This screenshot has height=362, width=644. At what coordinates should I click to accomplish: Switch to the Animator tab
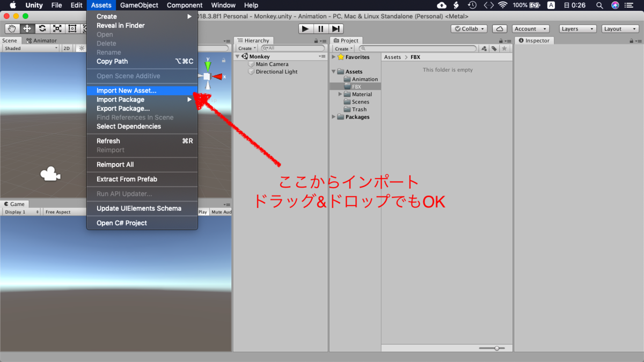[x=41, y=41]
